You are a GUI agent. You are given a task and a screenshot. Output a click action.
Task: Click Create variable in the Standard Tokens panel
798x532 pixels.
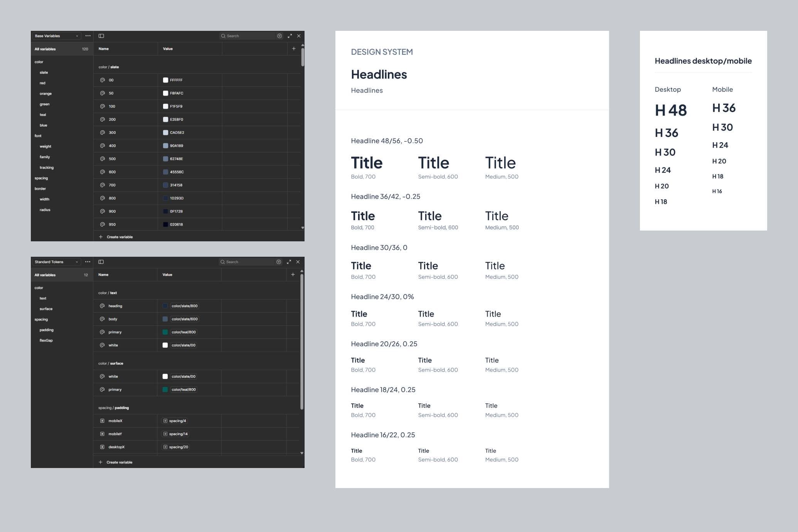pos(116,462)
